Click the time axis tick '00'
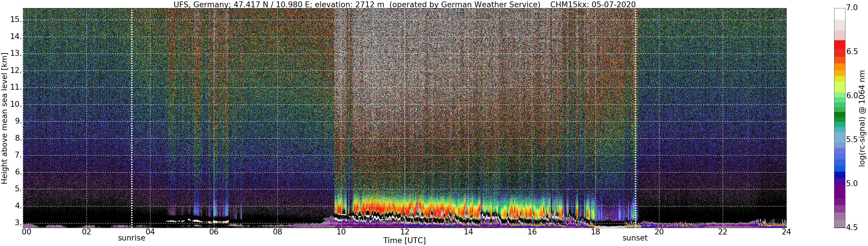 coord(26,232)
